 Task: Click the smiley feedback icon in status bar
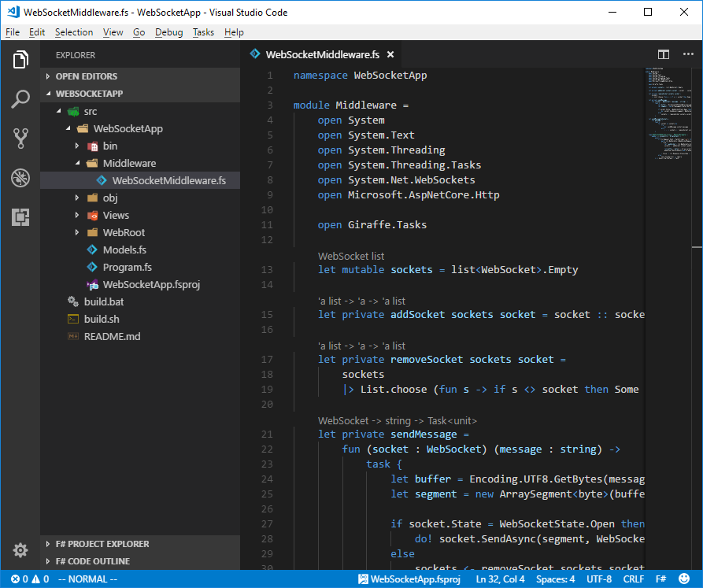tap(683, 579)
